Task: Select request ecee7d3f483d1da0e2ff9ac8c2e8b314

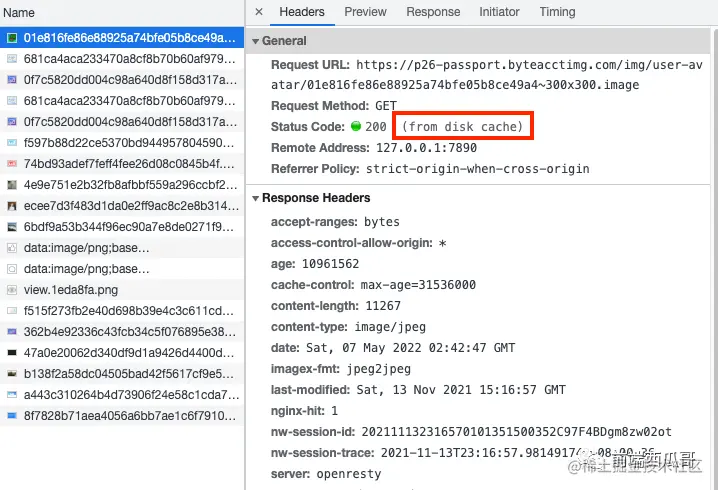Action: pos(122,206)
